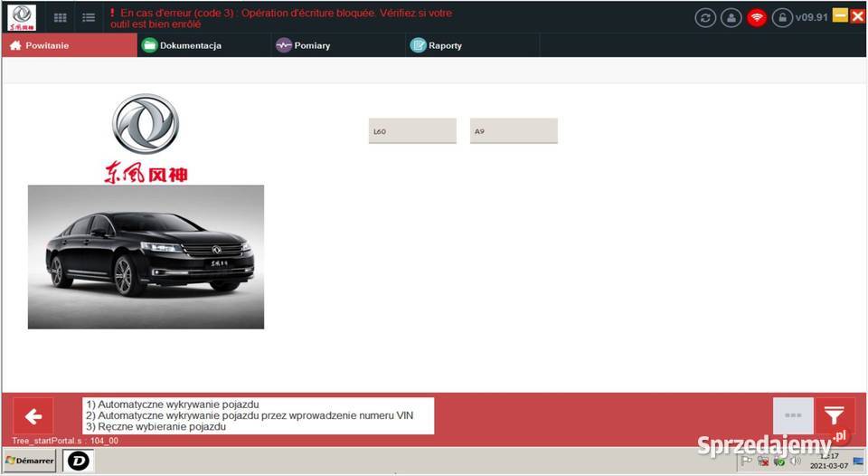Click the Raporty teal notepad icon
This screenshot has height=476, width=868.
(x=418, y=45)
